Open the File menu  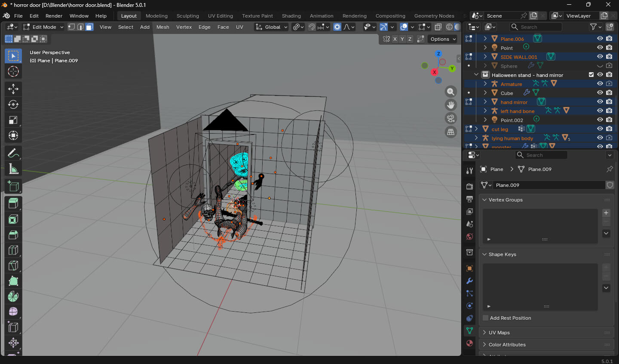(18, 16)
